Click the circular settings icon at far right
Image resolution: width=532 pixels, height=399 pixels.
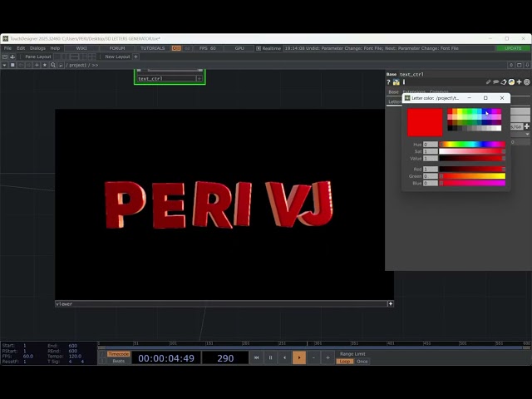point(527,81)
